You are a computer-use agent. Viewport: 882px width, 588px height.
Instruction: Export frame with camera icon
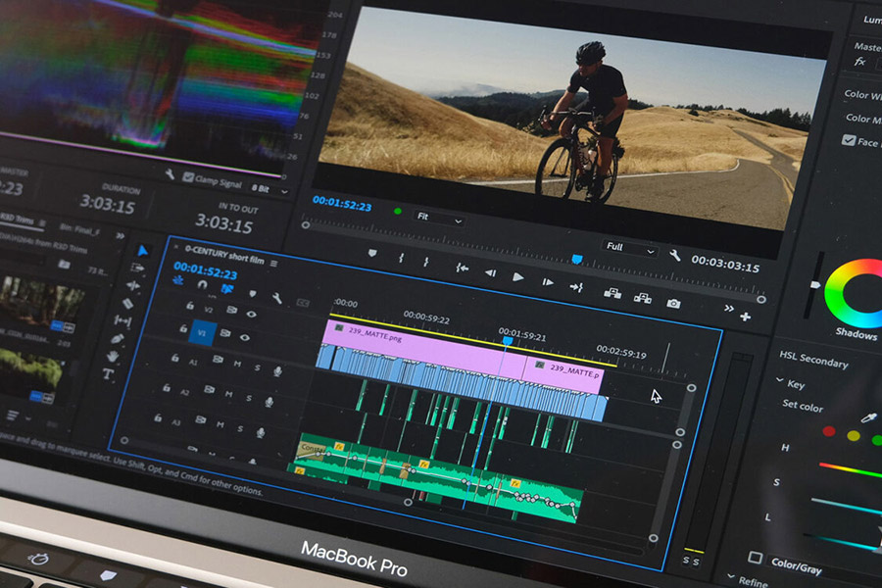coord(673,303)
